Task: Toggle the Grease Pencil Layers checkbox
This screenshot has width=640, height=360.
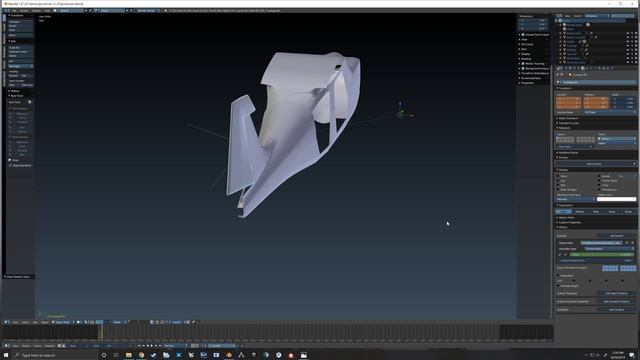Action: click(523, 35)
